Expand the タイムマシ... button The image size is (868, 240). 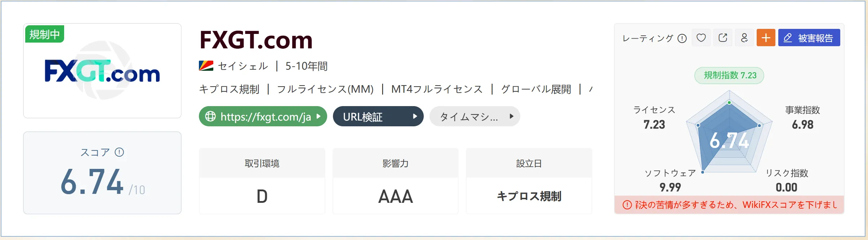coord(475,116)
